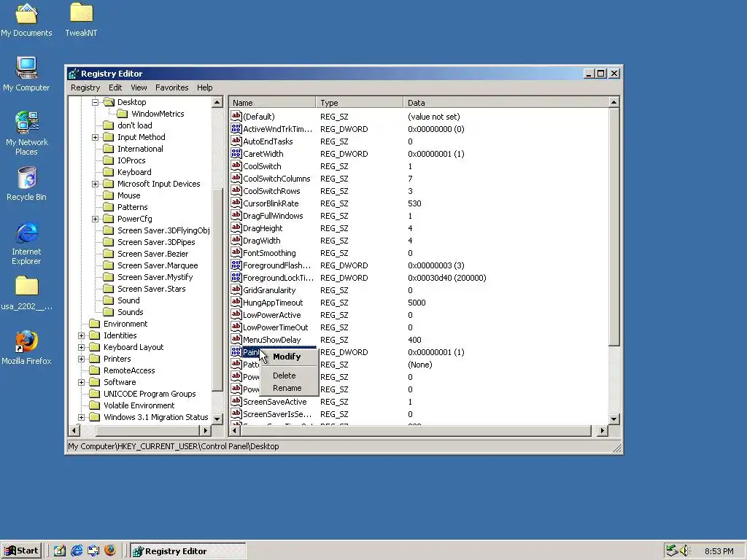Select the RemoteAccess key
The width and height of the screenshot is (747, 560).
(129, 370)
